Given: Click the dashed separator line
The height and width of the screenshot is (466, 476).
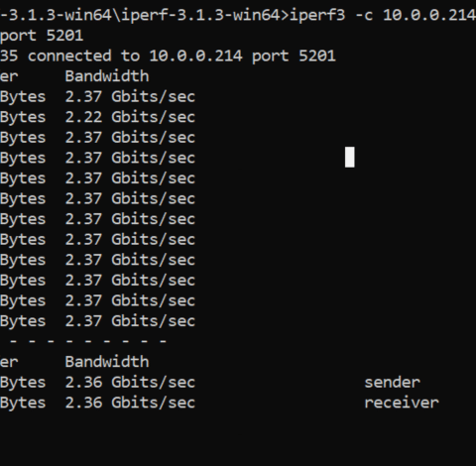Looking at the screenshot, I should point(88,341).
